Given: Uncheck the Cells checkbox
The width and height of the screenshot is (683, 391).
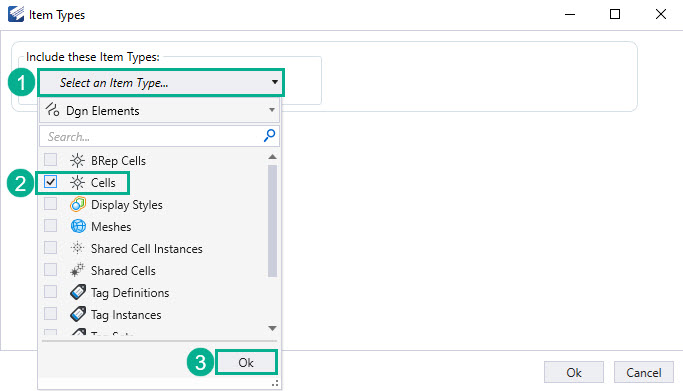Looking at the screenshot, I should (x=51, y=182).
